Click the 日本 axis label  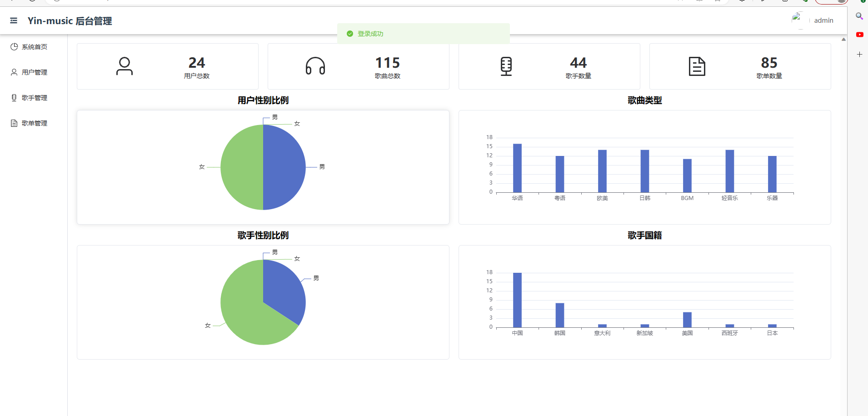point(772,333)
